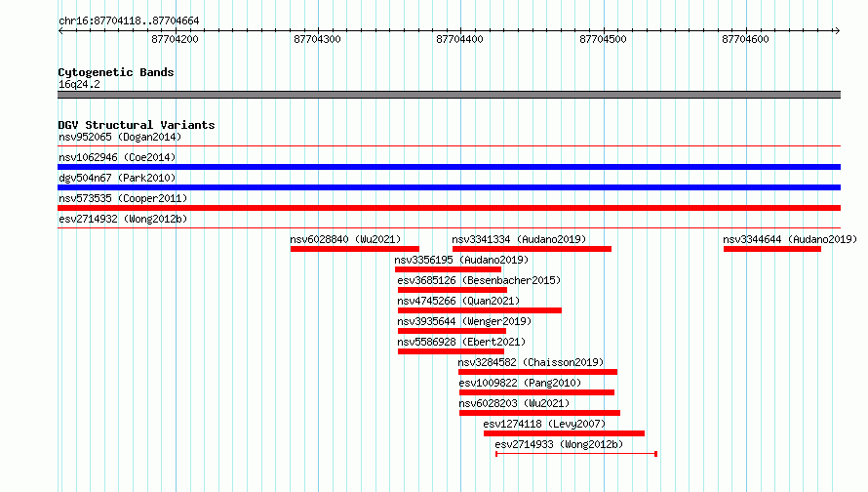The width and height of the screenshot is (868, 492).
Task: Click nsv6028203 (Wu2021) label
Action: (514, 403)
